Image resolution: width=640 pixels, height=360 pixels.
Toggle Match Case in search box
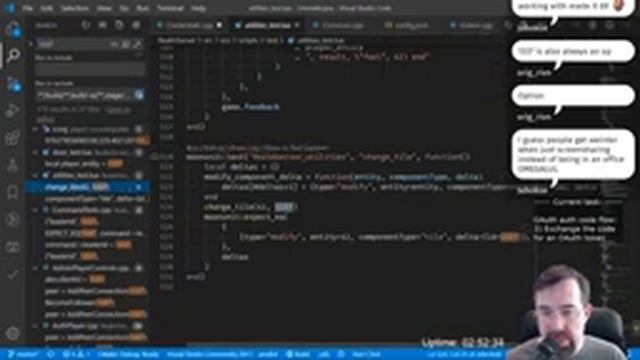[115, 44]
